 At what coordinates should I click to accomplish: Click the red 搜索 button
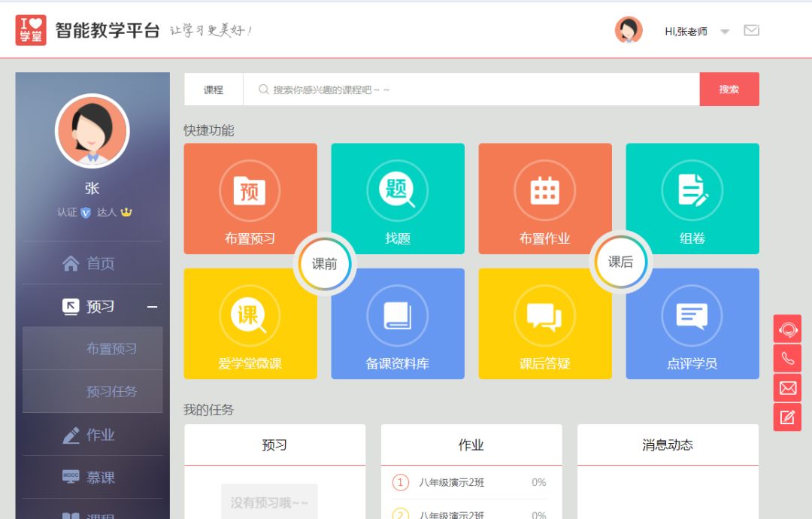point(729,89)
